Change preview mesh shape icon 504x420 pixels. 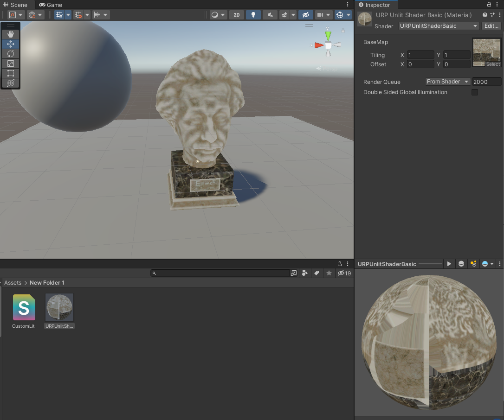pos(461,264)
